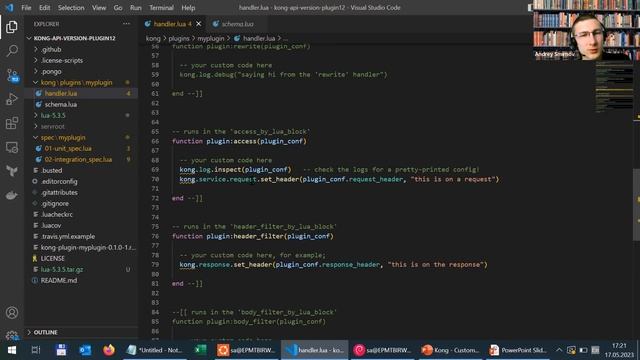
Task: Select 'plugins' in the breadcrumb path
Action: (179, 38)
